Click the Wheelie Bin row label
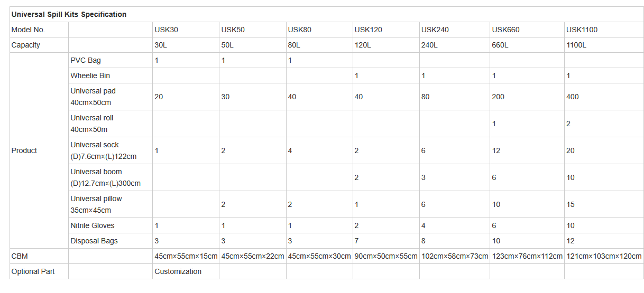This screenshot has width=644, height=293. click(90, 75)
